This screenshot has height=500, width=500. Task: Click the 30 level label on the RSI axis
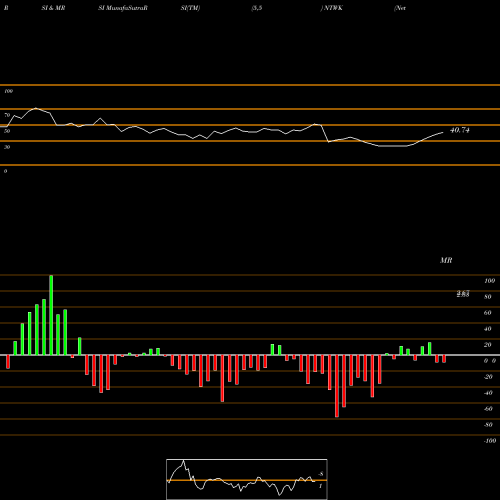coord(7,147)
